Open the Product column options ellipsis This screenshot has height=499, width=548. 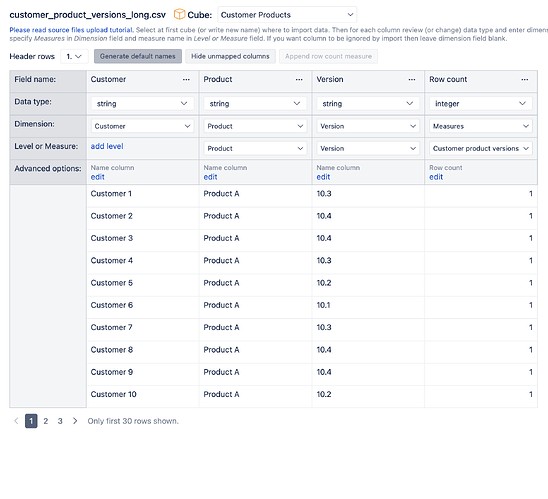click(299, 80)
